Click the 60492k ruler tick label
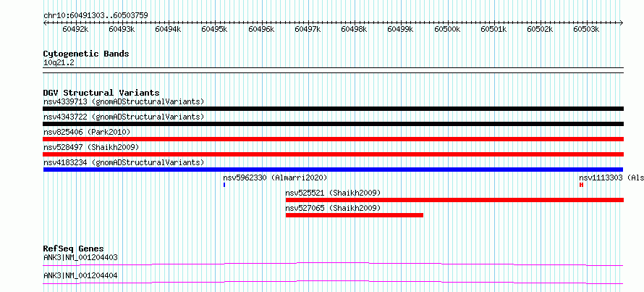Image resolution: width=644 pixels, height=292 pixels. pyautogui.click(x=75, y=29)
